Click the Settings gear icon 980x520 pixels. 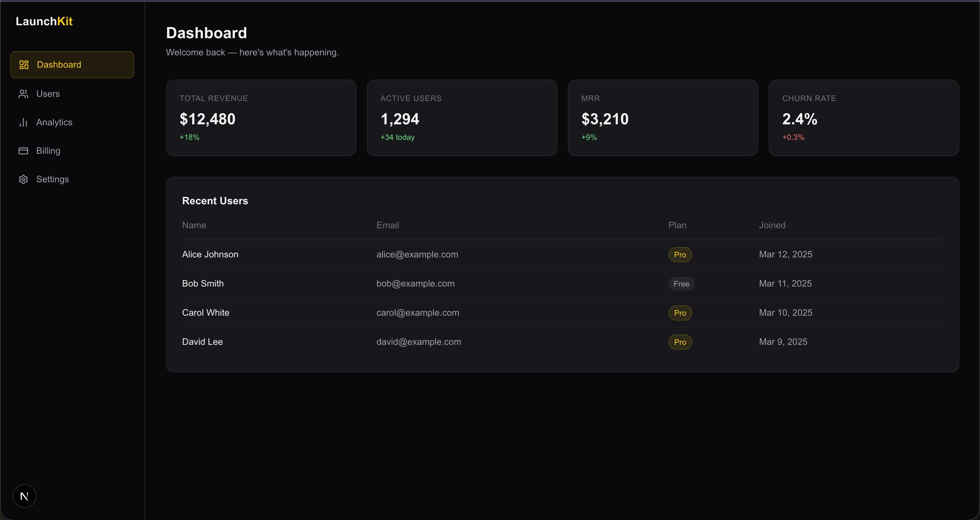click(23, 180)
